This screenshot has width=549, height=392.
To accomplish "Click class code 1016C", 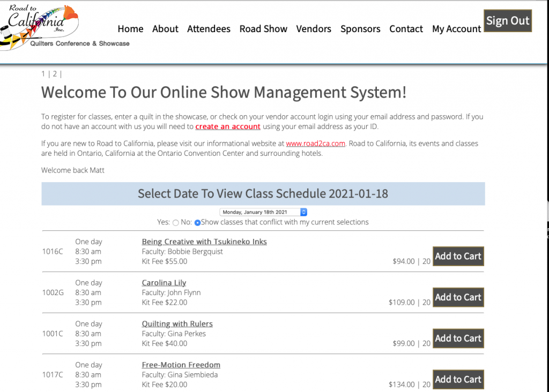I will pos(53,251).
